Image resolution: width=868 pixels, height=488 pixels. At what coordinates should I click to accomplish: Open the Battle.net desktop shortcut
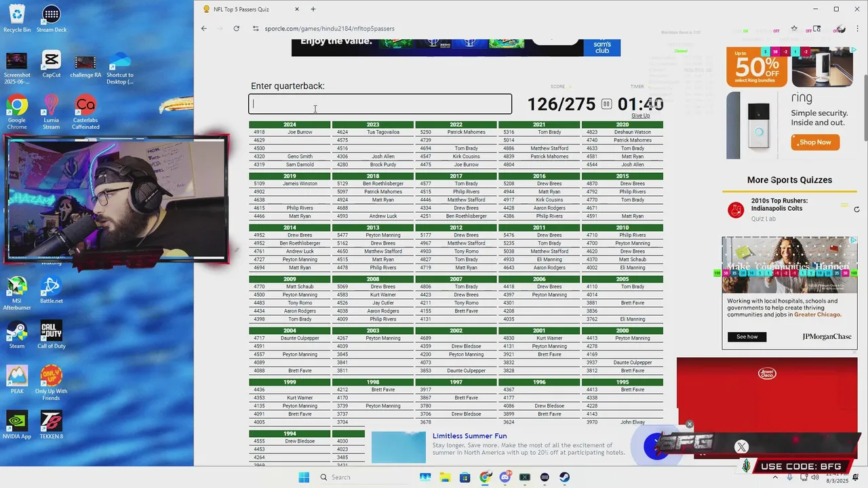pos(51,290)
